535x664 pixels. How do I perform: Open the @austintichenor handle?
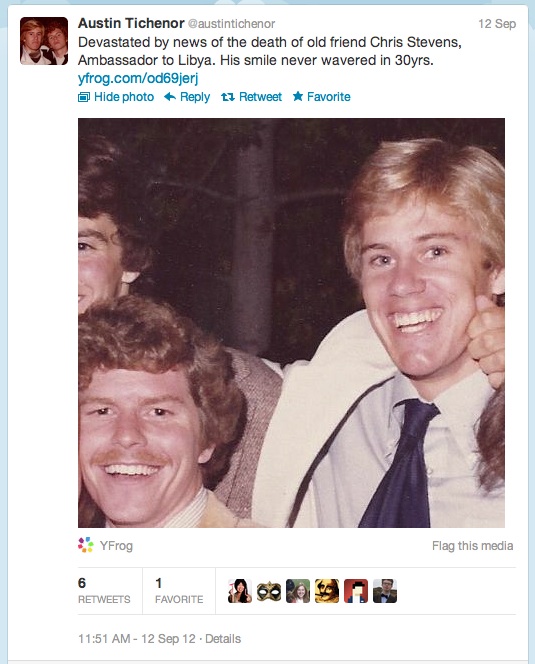231,24
